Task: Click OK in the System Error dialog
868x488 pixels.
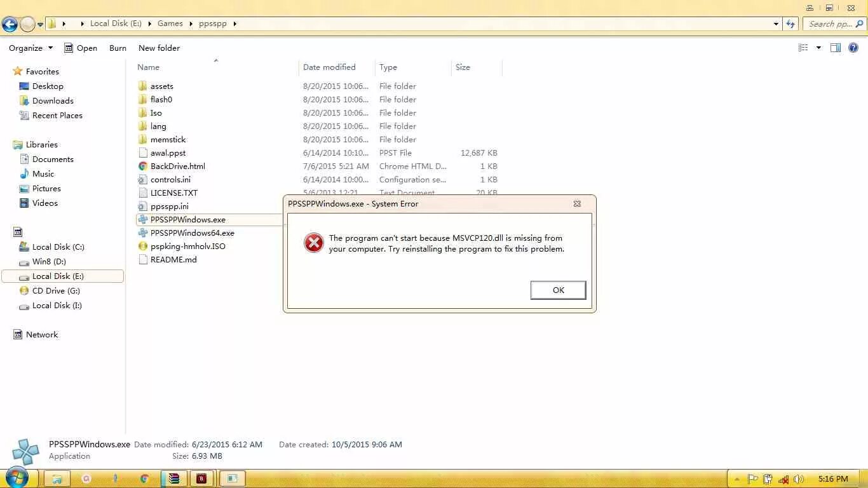Action: coord(558,290)
